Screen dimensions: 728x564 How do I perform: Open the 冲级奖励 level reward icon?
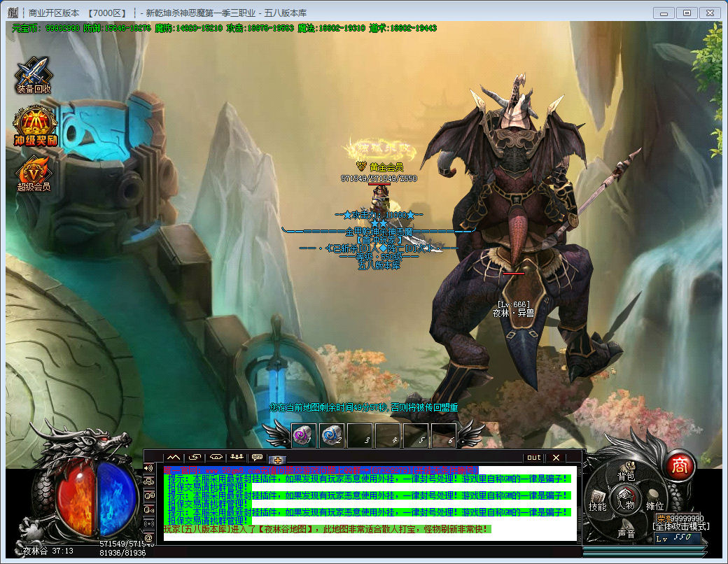35,126
